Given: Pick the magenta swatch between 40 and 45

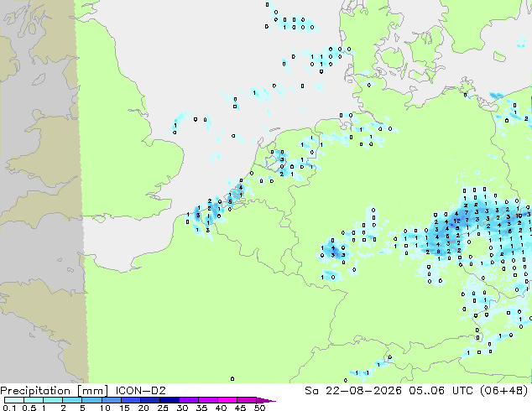Looking at the screenshot, I should point(227,400).
